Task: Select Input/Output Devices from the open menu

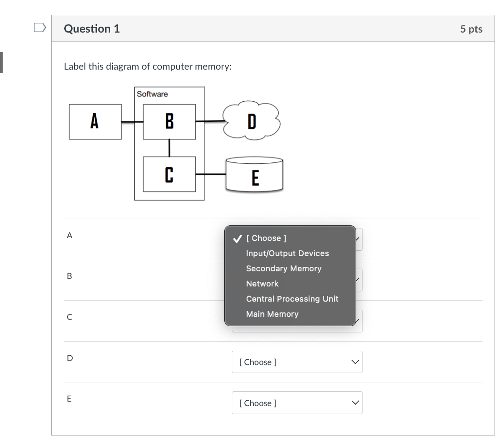Action: coord(288,253)
